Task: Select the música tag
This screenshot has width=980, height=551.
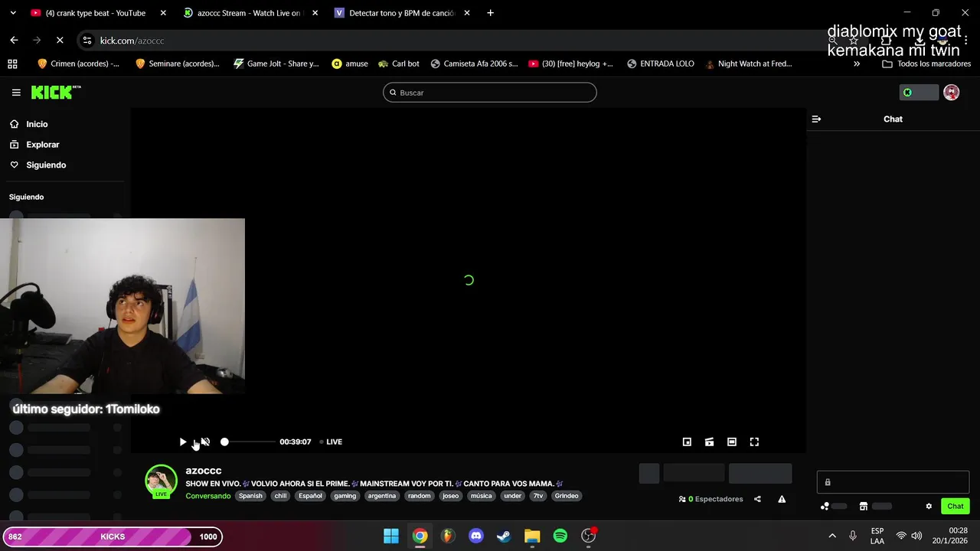Action: click(481, 496)
